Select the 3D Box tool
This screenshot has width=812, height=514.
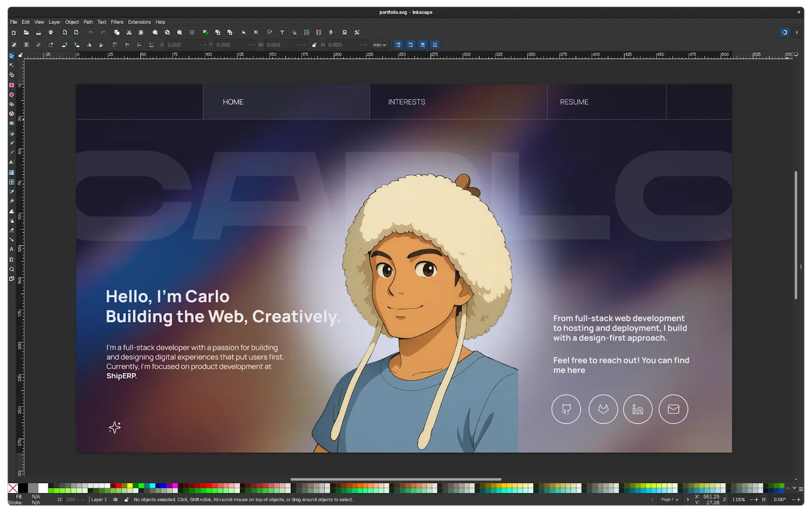pyautogui.click(x=12, y=114)
